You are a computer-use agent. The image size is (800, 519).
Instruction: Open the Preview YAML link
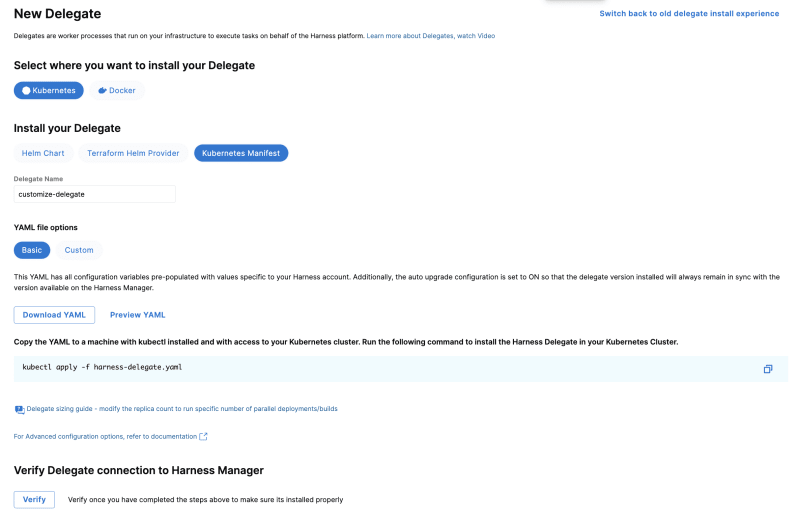[137, 315]
